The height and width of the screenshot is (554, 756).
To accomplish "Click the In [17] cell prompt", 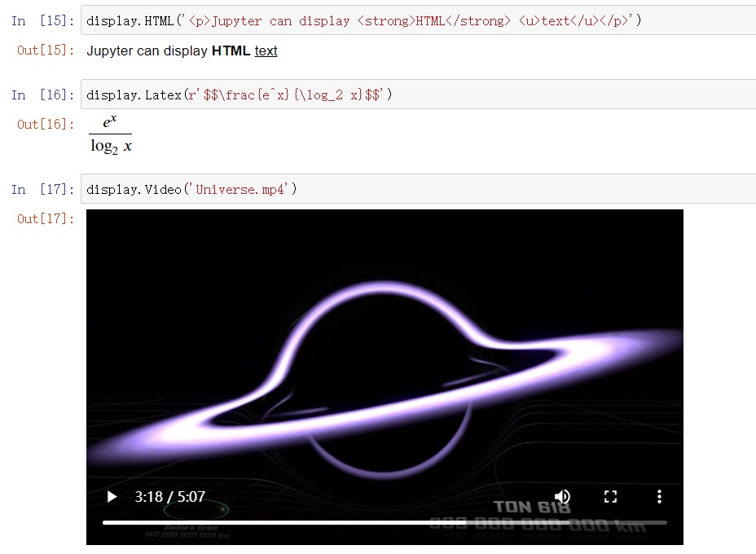I will click(43, 190).
